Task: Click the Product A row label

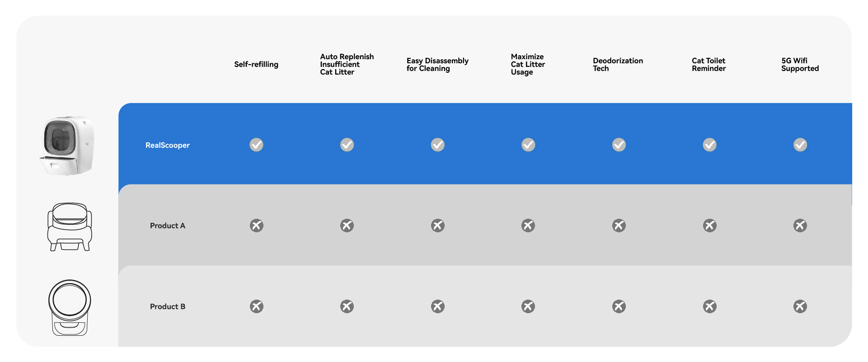Action: (168, 226)
